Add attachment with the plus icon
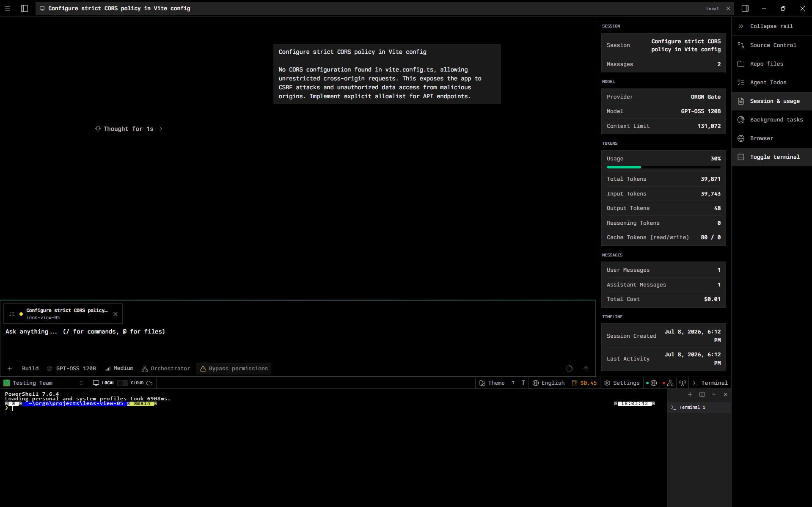This screenshot has height=507, width=812. (10, 369)
